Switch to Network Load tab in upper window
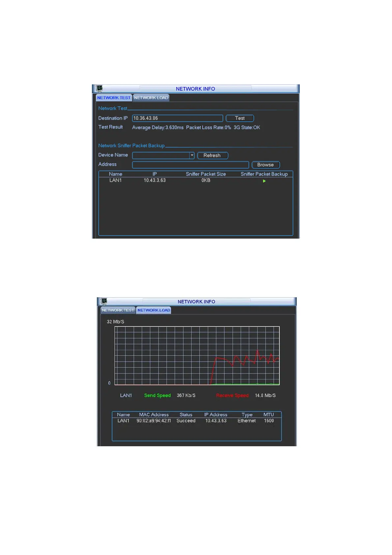The height and width of the screenshot is (555, 392). pyautogui.click(x=151, y=98)
